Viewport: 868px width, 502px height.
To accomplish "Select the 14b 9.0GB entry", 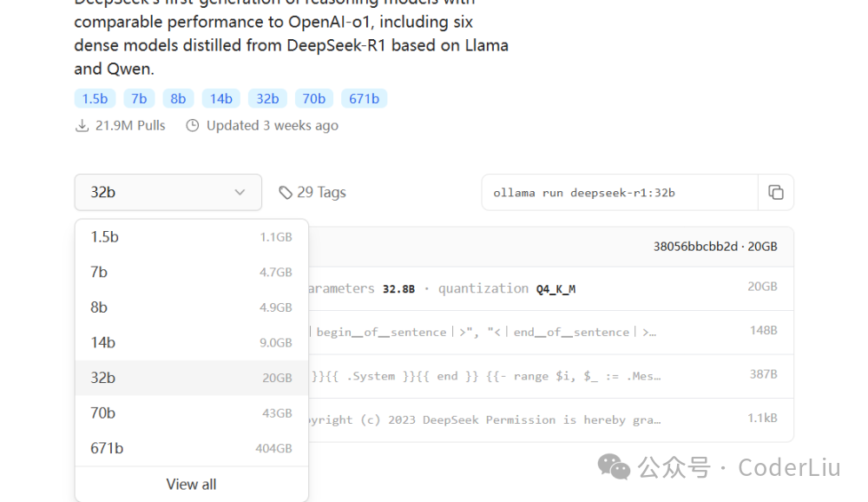I will point(192,342).
